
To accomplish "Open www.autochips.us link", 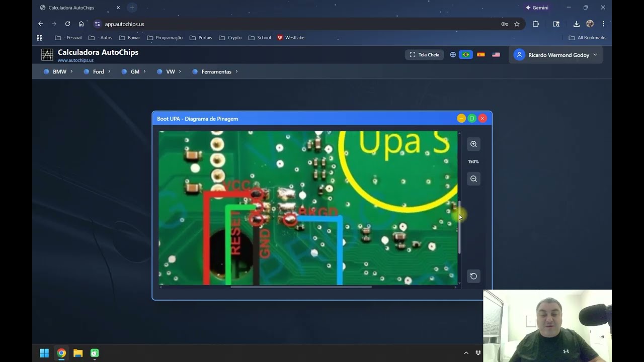I will [75, 60].
